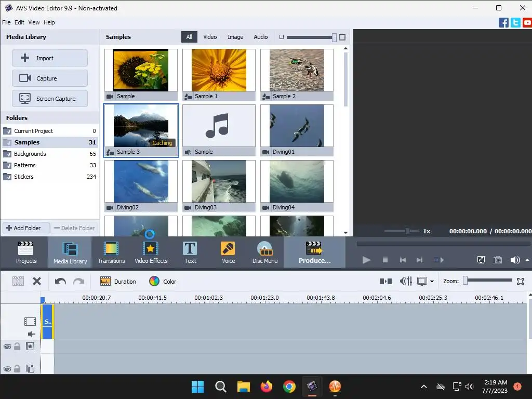Toggle visibility of the video effects track
Viewport: 532px width, 399px height.
click(7, 347)
